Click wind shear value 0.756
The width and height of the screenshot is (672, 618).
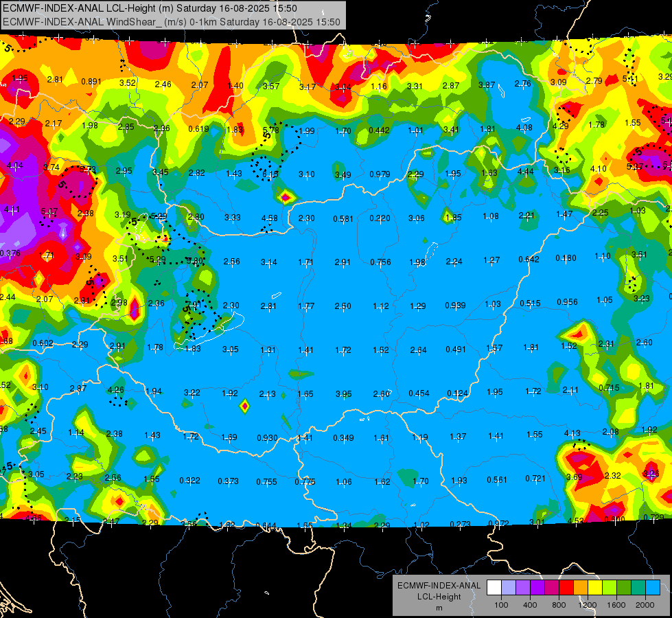(380, 262)
